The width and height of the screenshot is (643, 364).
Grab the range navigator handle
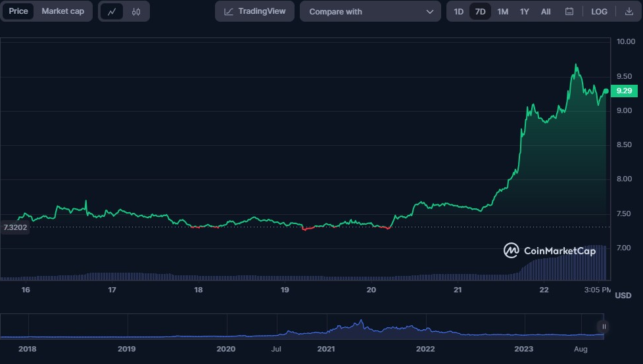[x=603, y=327]
